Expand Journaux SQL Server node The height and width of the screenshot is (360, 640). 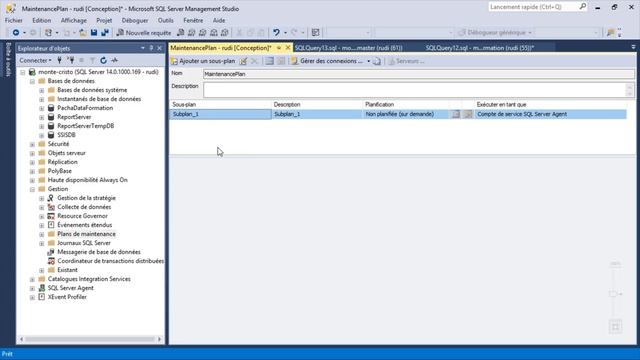(x=42, y=243)
